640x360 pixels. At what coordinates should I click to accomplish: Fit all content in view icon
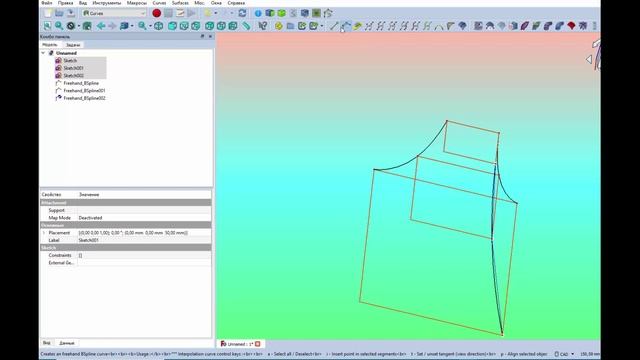47,26
